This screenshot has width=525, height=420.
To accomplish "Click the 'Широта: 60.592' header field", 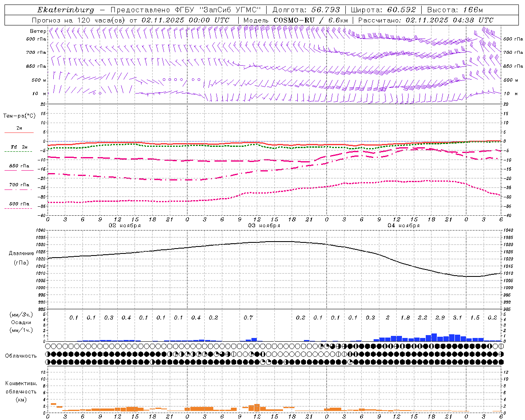I will [383, 10].
